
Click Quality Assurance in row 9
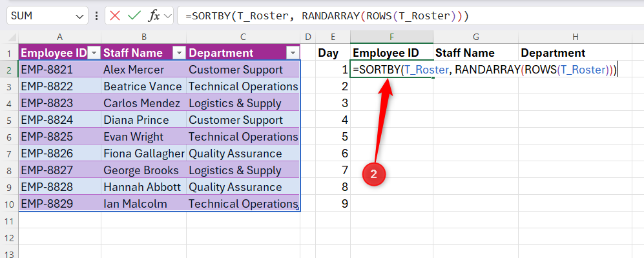coord(243,187)
